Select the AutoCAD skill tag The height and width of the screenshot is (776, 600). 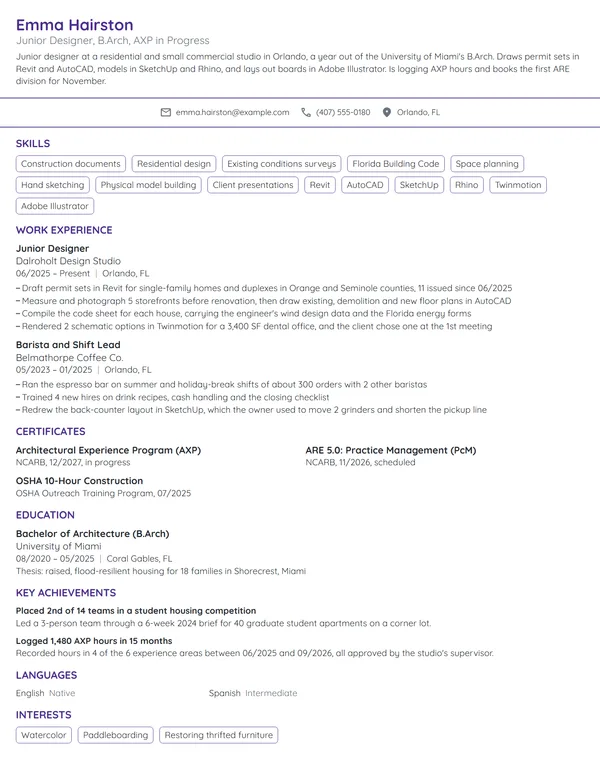[x=365, y=185]
